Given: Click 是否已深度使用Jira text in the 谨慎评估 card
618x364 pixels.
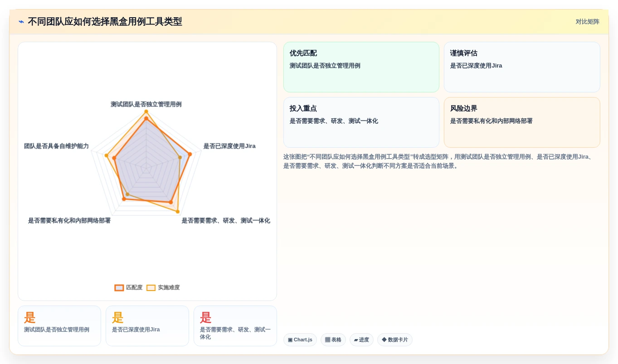Looking at the screenshot, I should pyautogui.click(x=476, y=66).
